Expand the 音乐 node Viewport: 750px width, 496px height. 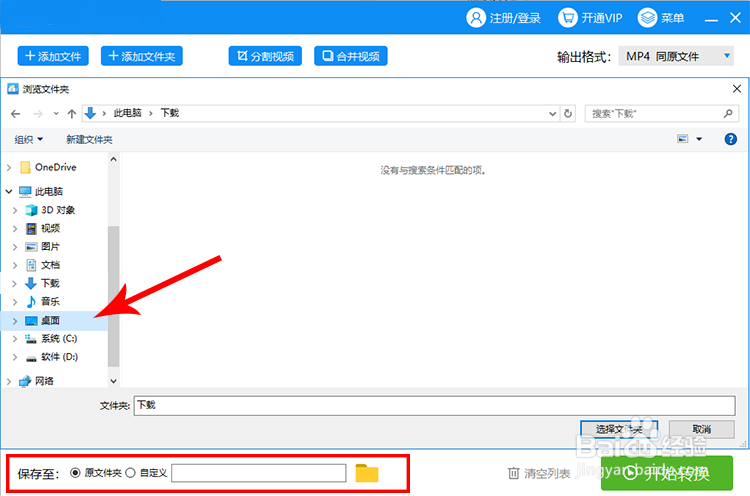[14, 302]
